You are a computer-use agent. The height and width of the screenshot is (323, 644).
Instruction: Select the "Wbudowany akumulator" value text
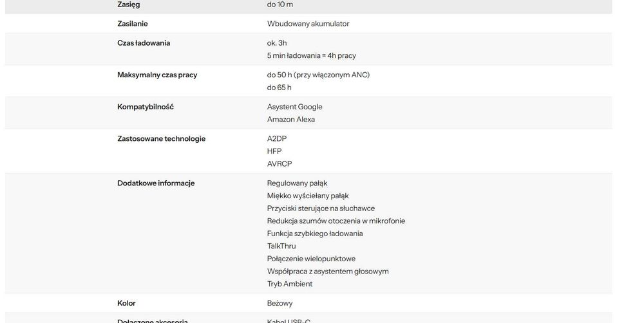(x=308, y=24)
